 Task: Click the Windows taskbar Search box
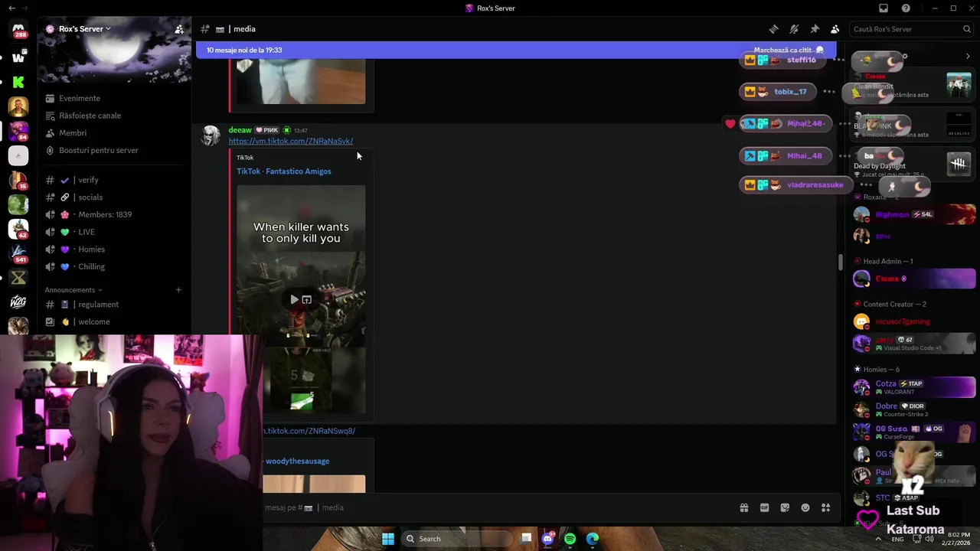coord(456,539)
